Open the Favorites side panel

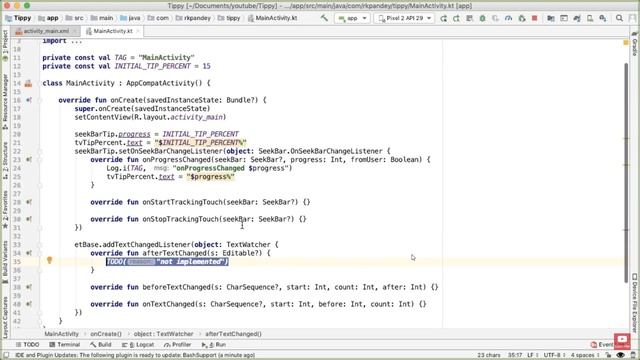coord(5,209)
